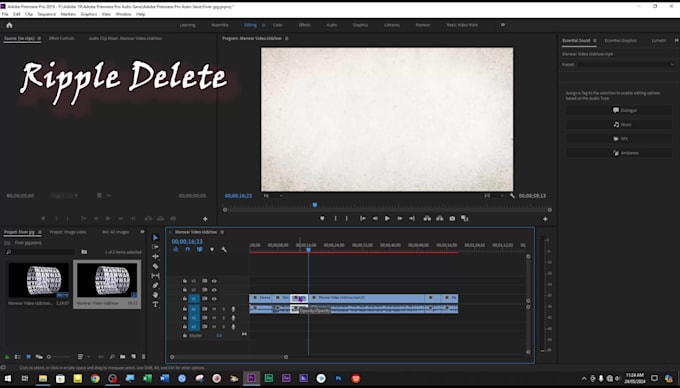680x388 pixels.
Task: Switch Project panel to Icon View
Action: pos(29,357)
